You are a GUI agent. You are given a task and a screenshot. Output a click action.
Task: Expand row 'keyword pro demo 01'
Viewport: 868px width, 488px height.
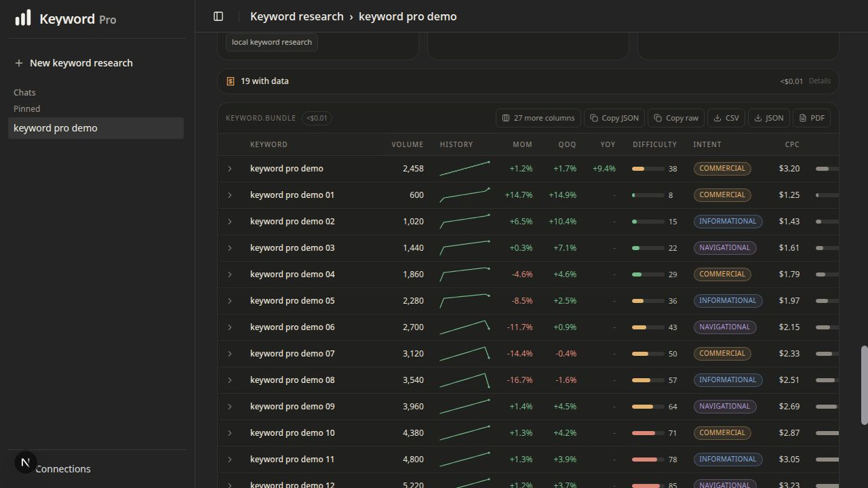(x=230, y=195)
